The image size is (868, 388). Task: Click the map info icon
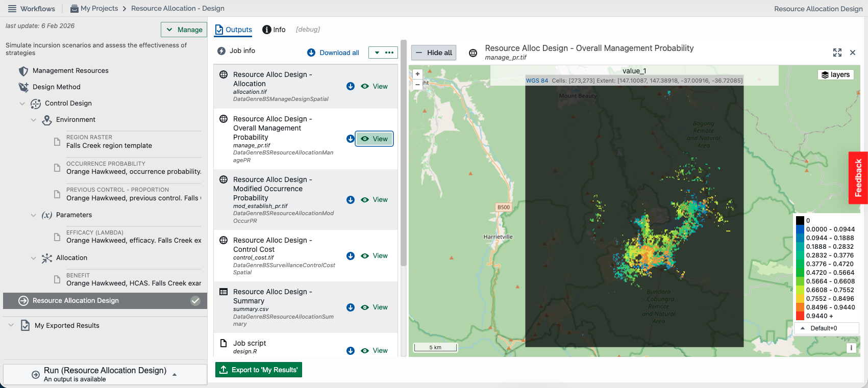[x=851, y=348]
